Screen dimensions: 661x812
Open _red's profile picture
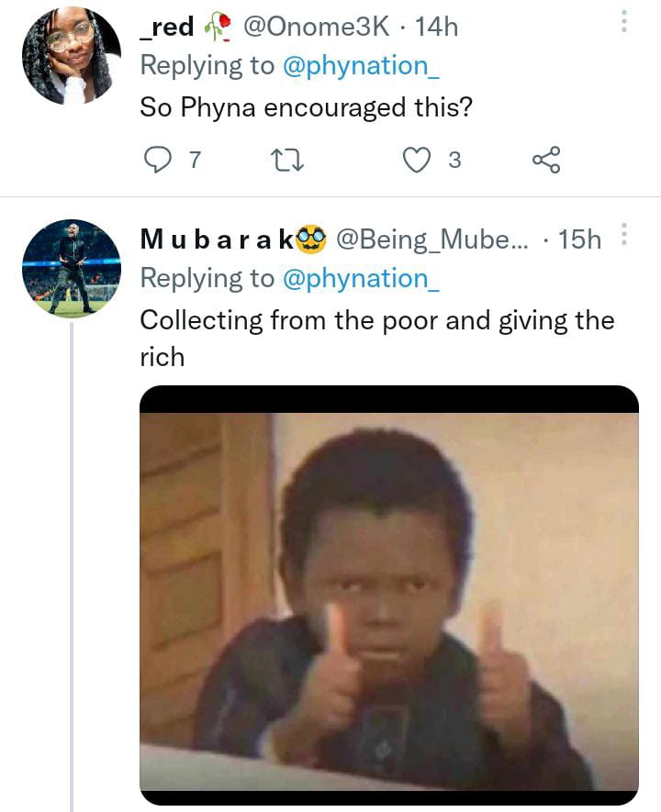71,56
